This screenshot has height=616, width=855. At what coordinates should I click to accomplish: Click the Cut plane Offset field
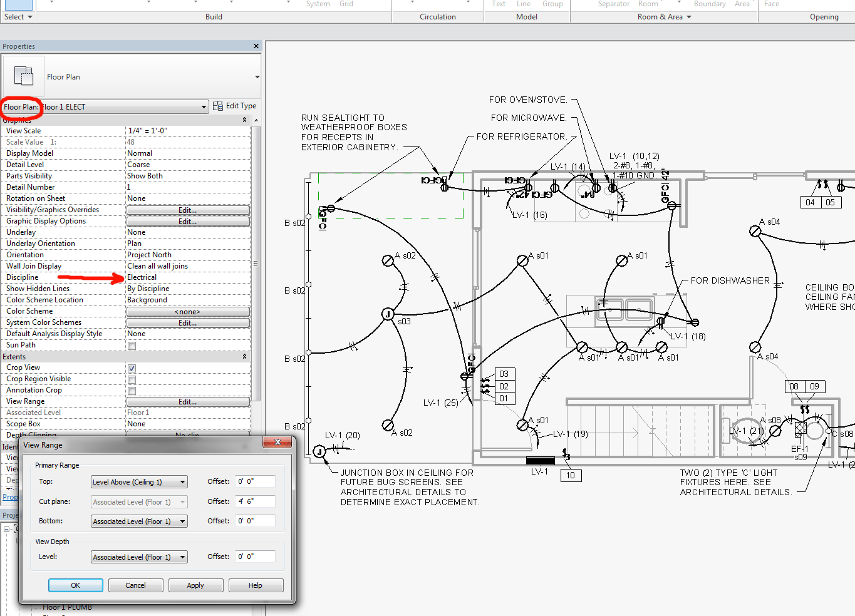(255, 501)
